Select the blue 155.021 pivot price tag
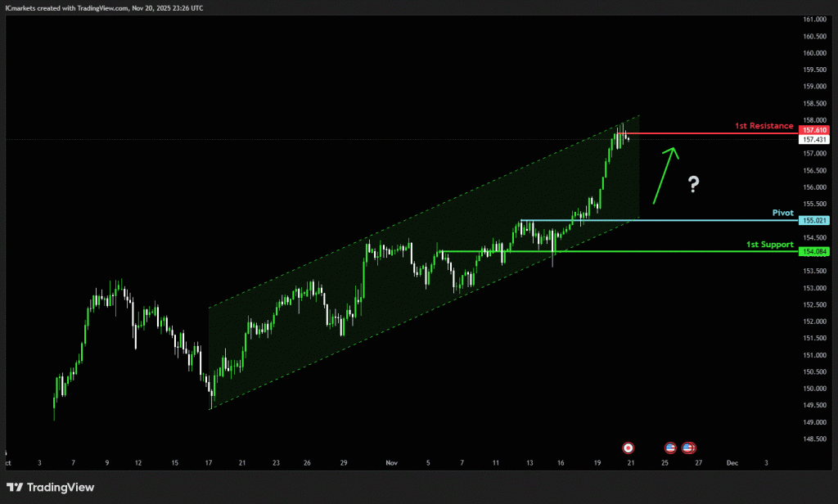 tap(816, 220)
